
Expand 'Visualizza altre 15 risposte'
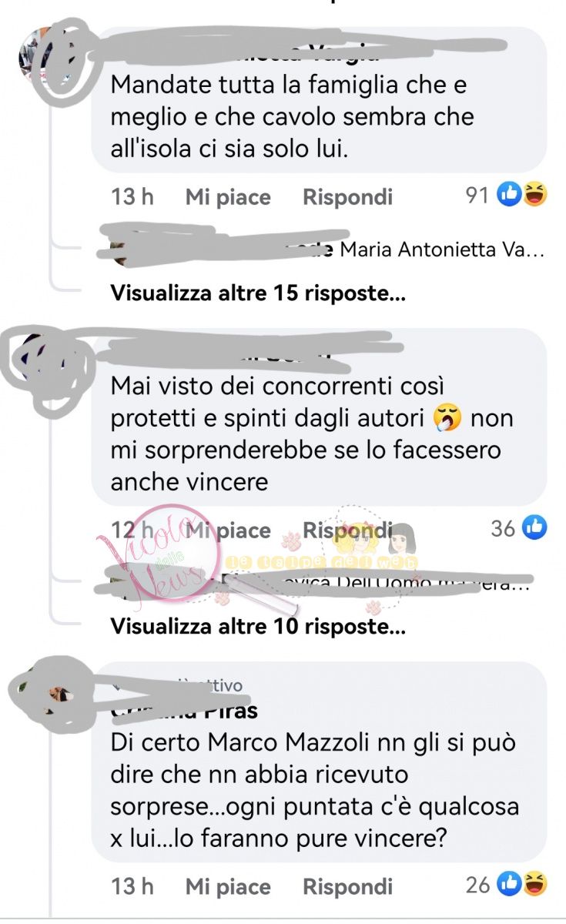pos(258,293)
